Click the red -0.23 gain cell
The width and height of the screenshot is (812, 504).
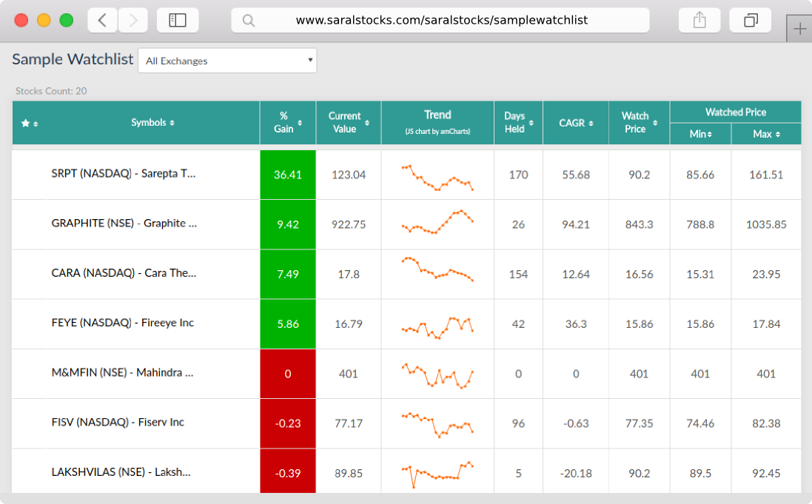tap(288, 423)
